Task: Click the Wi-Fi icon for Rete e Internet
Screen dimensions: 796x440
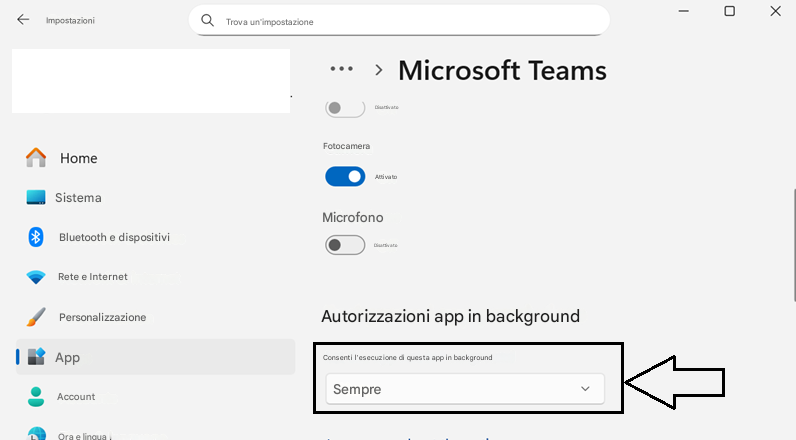Action: click(36, 277)
